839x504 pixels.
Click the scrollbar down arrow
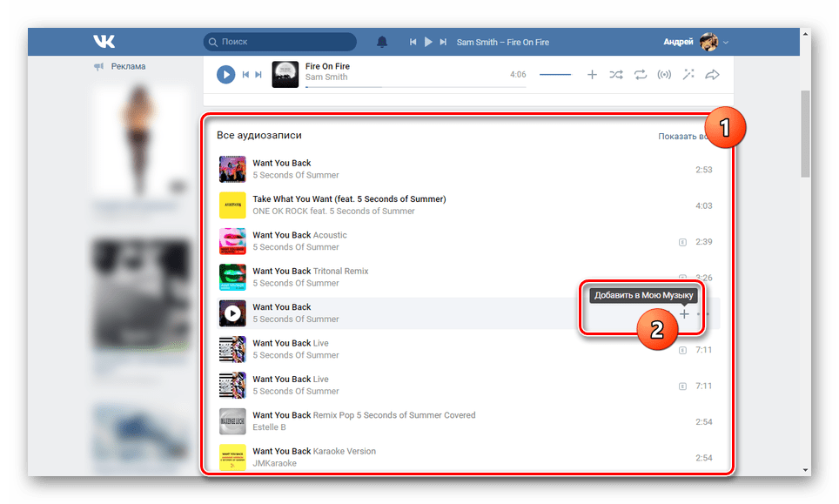tap(805, 470)
